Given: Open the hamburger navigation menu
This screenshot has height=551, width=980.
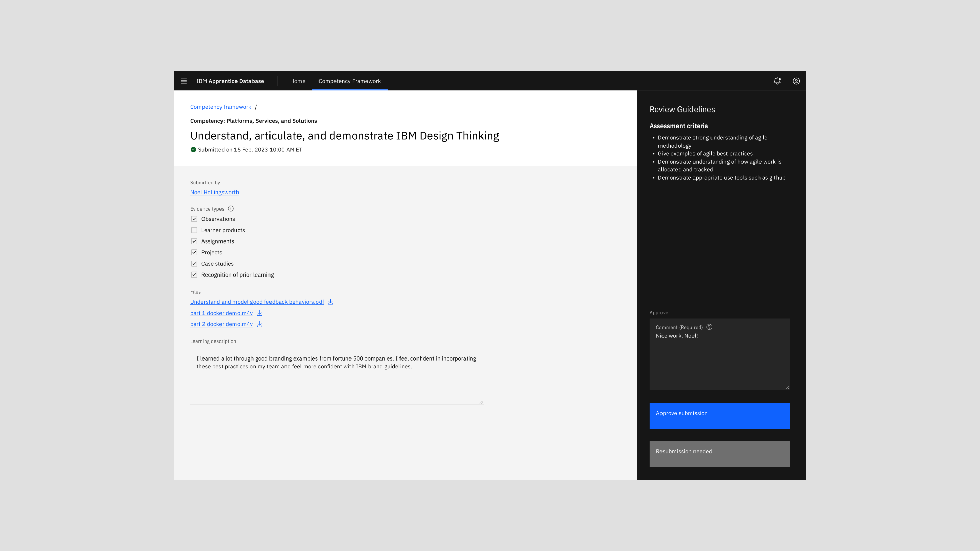Looking at the screenshot, I should [184, 81].
